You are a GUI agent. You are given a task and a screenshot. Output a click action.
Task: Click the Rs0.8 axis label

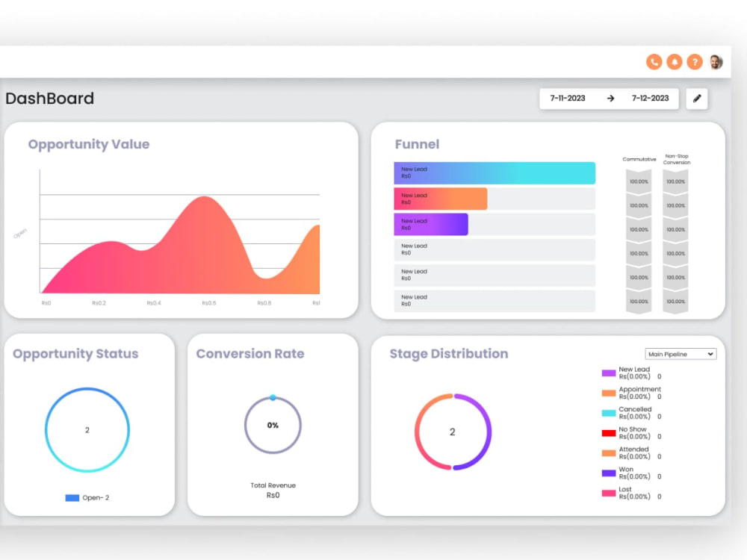(264, 303)
